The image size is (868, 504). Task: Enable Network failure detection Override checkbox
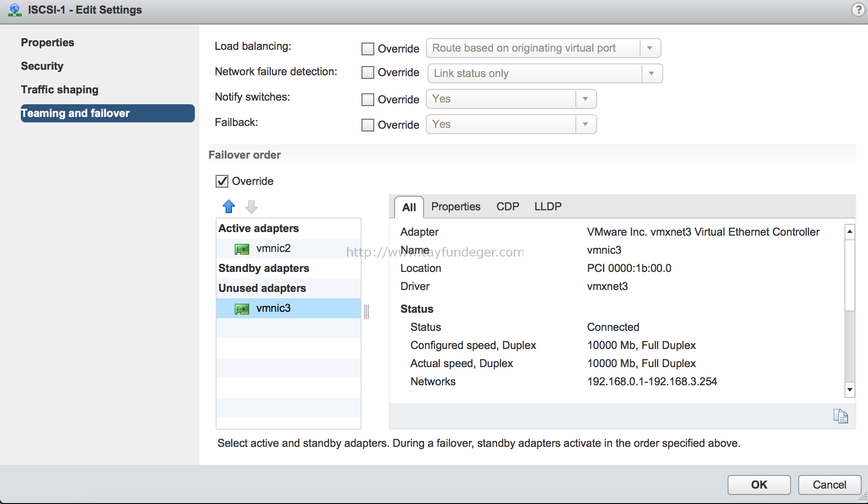point(368,73)
